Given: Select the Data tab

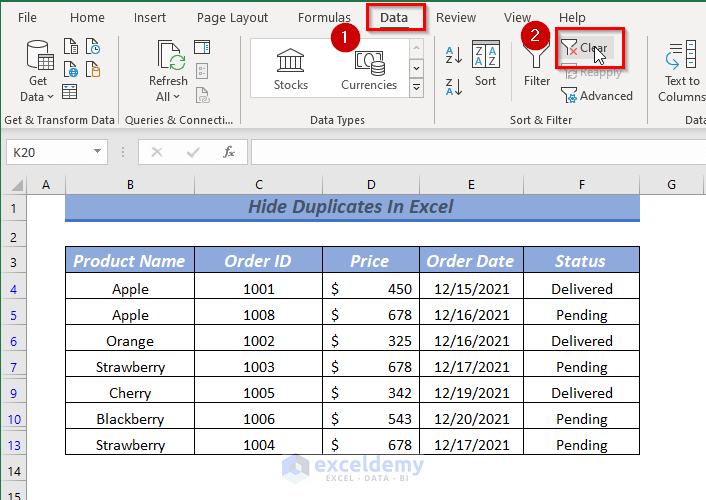Looking at the screenshot, I should pos(394,18).
